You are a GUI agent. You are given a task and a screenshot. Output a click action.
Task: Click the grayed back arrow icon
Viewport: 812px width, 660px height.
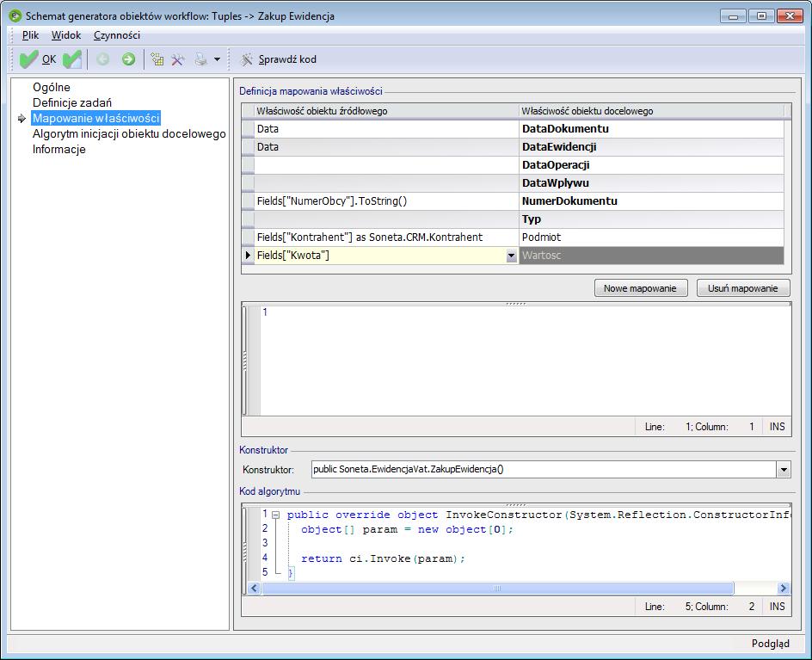coord(103,59)
